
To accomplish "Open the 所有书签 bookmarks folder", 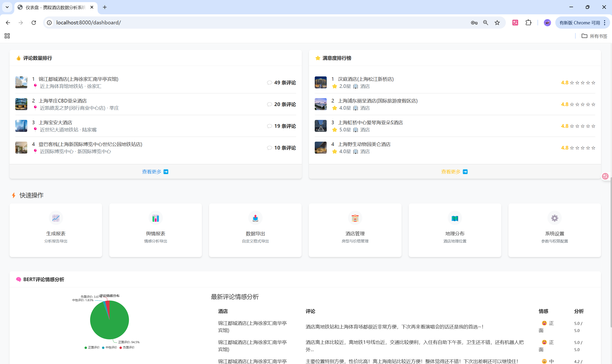I will tap(594, 36).
